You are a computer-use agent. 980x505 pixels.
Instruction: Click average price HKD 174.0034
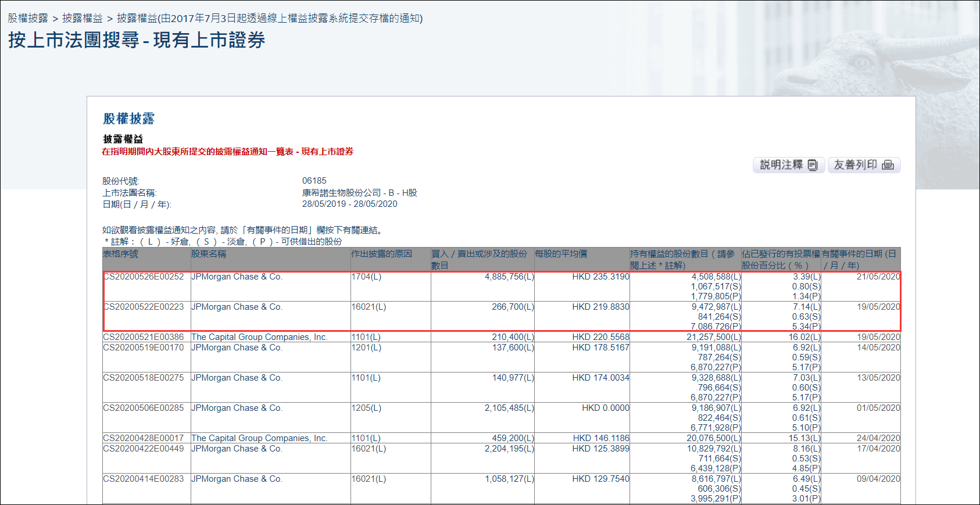pos(600,378)
